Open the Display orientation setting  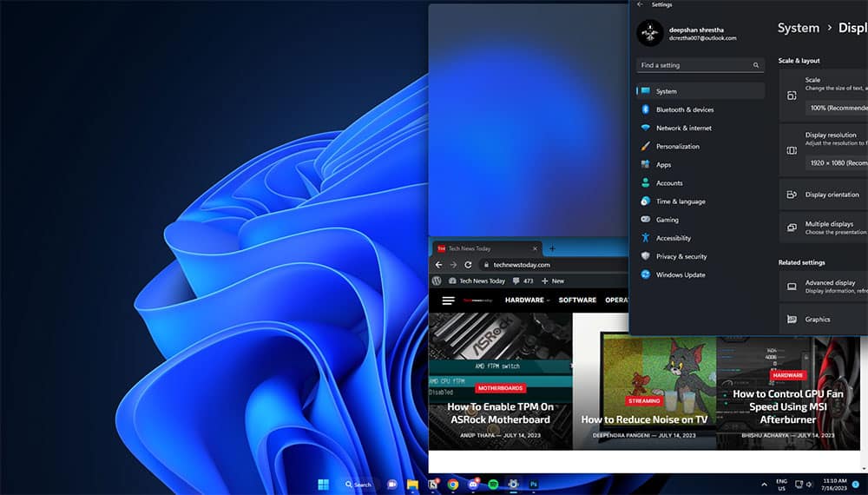point(824,195)
